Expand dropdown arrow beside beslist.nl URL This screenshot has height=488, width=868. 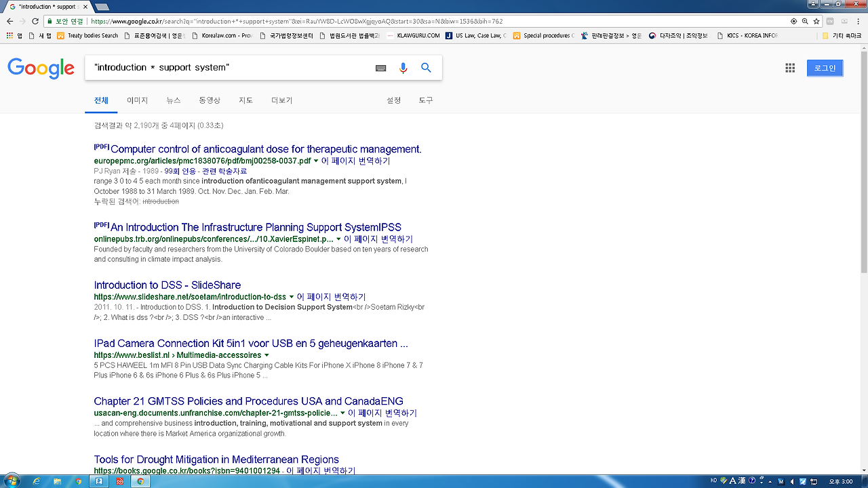click(x=267, y=355)
